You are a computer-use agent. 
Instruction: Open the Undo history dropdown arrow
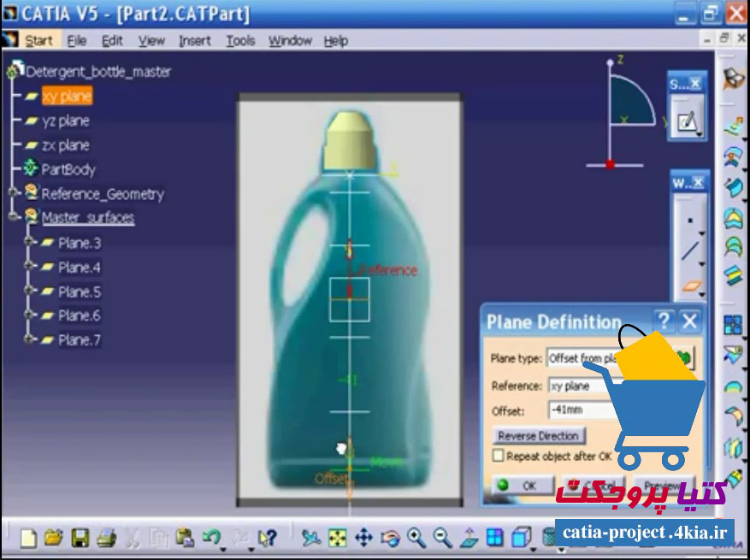click(223, 548)
